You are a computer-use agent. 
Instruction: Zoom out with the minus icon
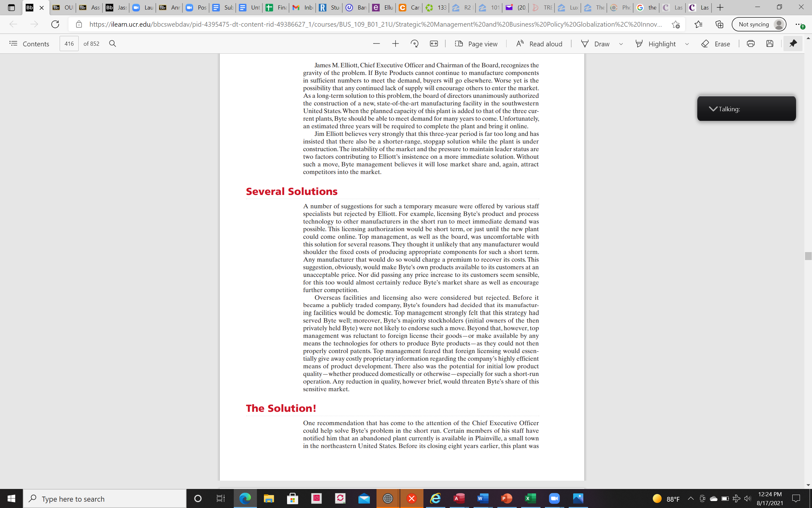tap(376, 44)
